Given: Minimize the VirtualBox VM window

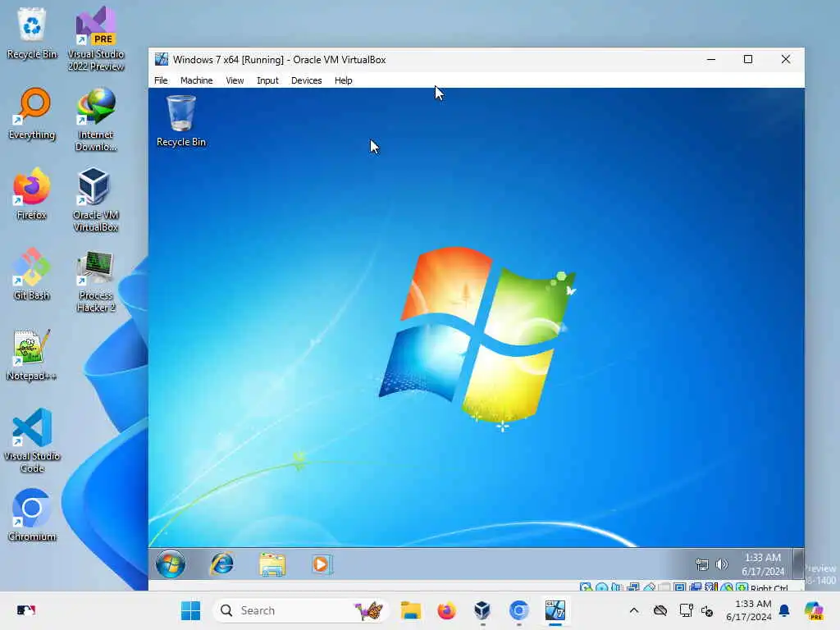Looking at the screenshot, I should click(x=711, y=59).
